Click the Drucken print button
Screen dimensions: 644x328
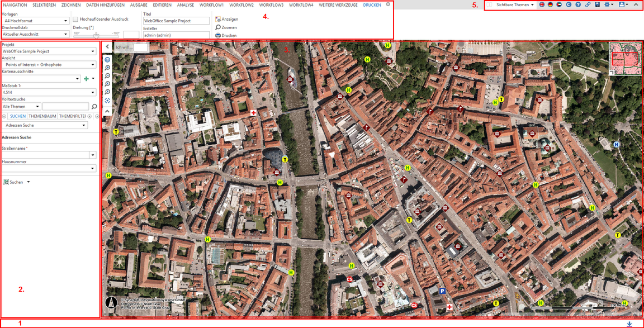tap(226, 35)
